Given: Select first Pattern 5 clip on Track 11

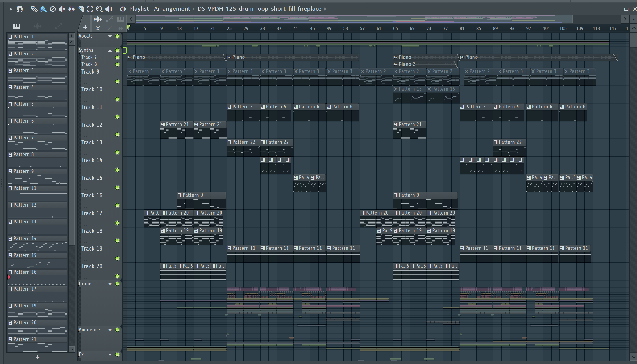Looking at the screenshot, I should tap(243, 113).
